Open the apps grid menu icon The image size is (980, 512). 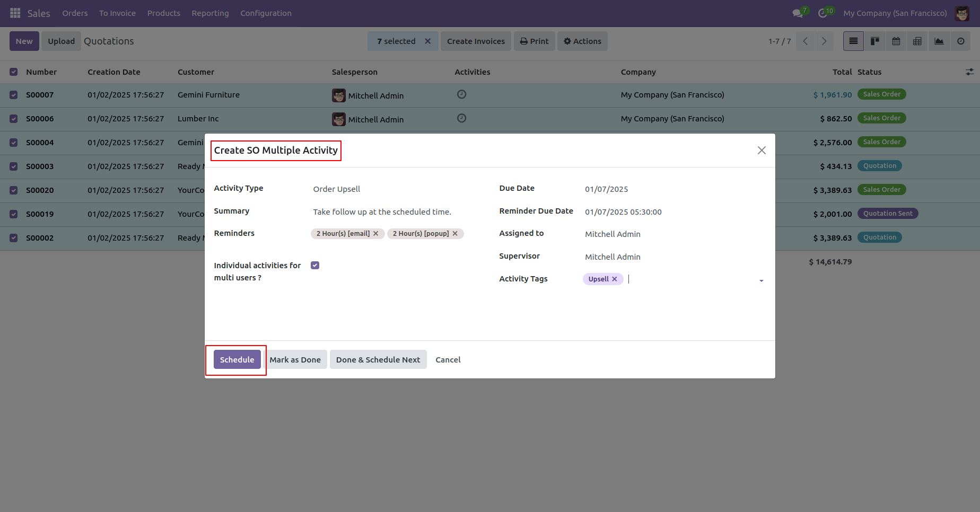coord(15,13)
